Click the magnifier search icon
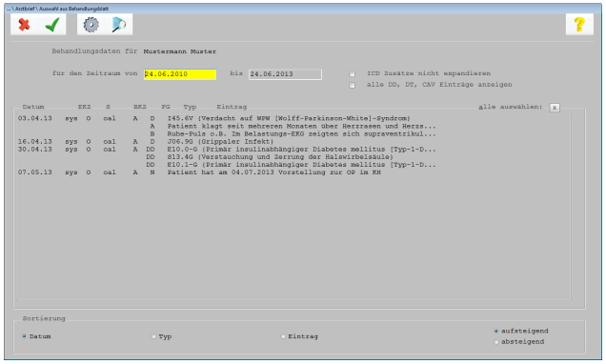 coord(119,25)
